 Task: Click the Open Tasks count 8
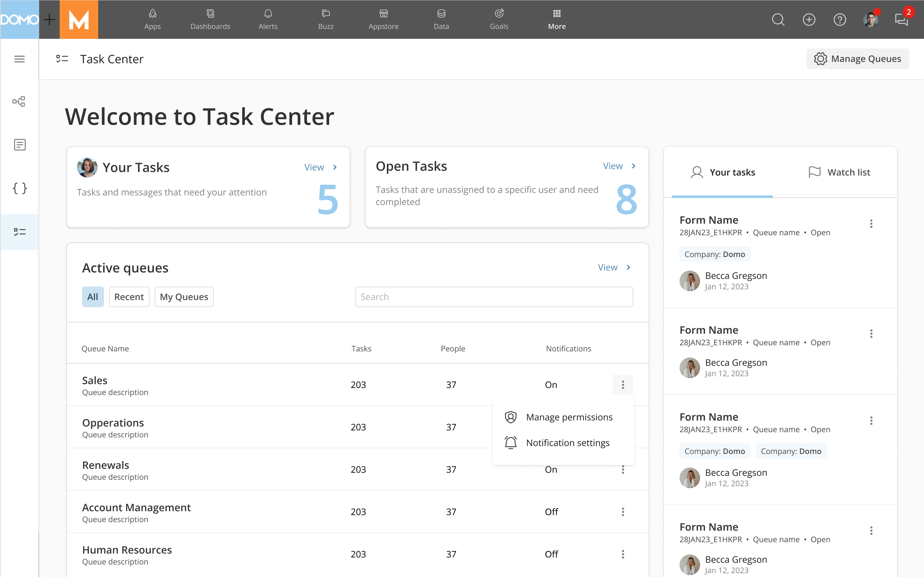[627, 199]
